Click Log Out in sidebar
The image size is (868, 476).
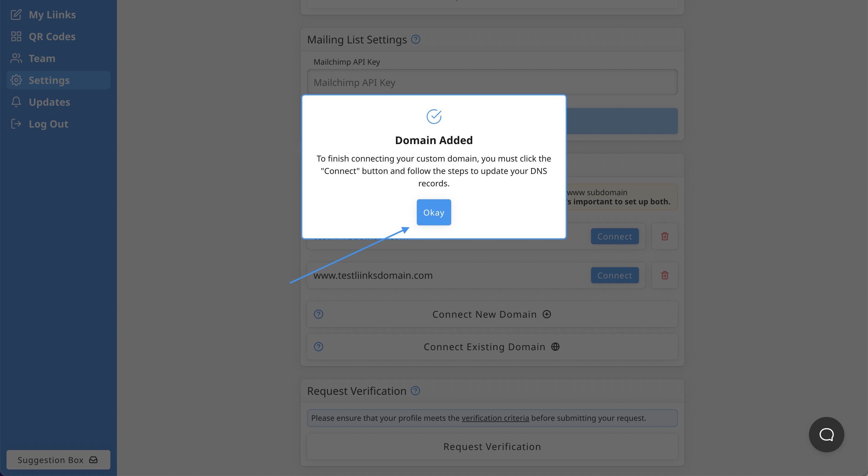[48, 124]
